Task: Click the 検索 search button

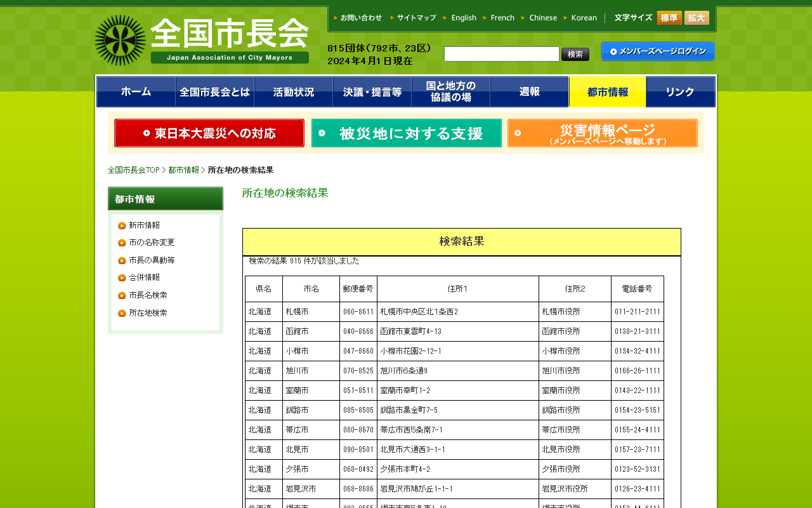Action: [575, 54]
